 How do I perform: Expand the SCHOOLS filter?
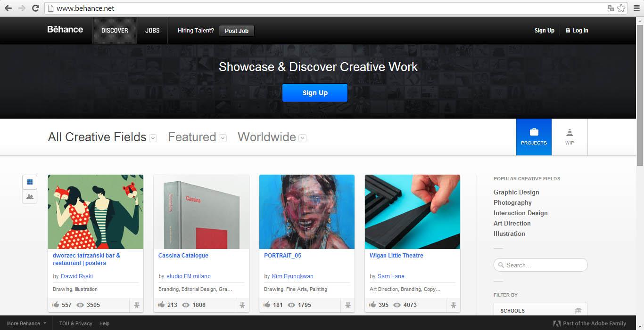point(540,309)
